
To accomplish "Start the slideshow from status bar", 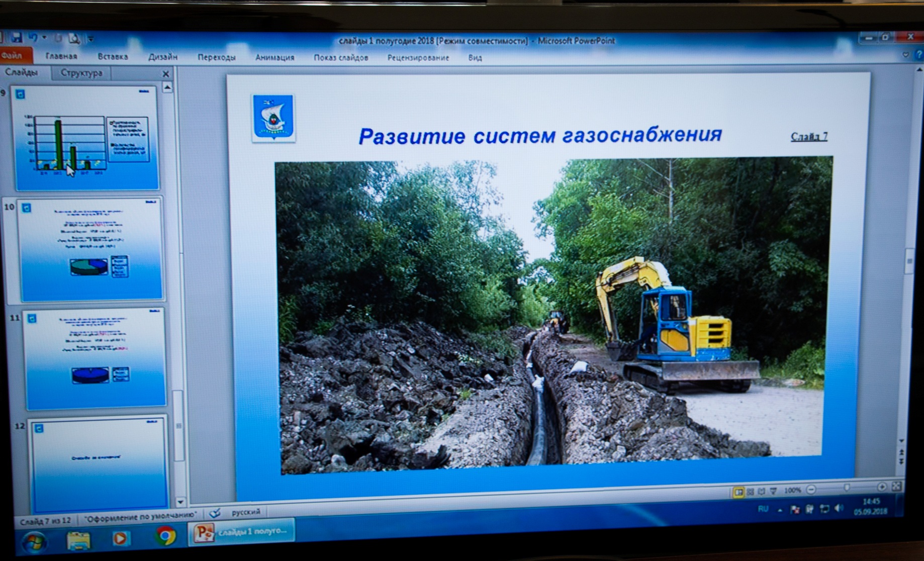I will 773,491.
